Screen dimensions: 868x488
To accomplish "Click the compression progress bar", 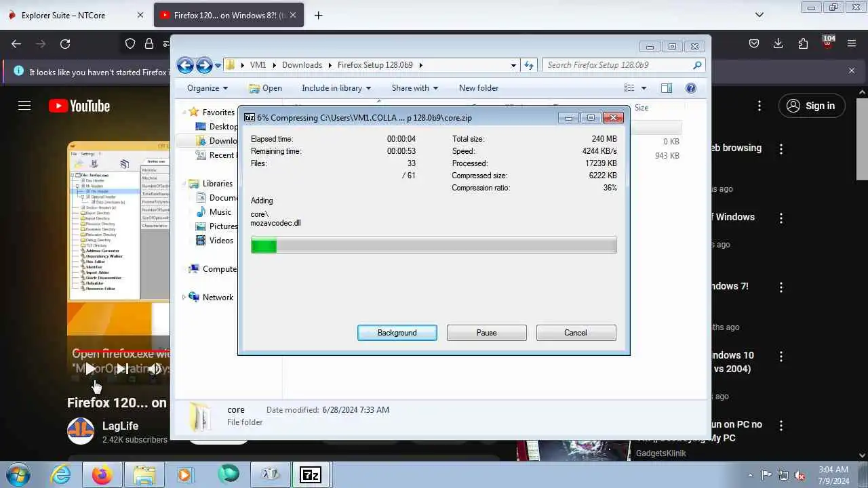I will [434, 245].
